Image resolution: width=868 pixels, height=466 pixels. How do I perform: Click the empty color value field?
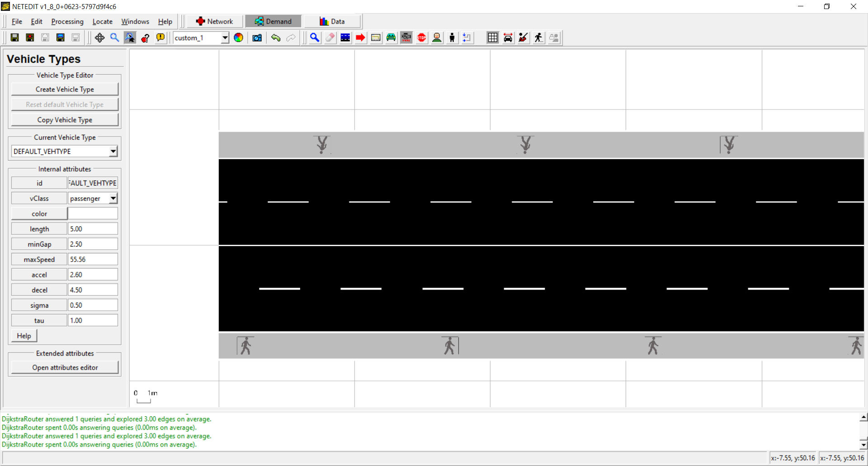pos(93,214)
